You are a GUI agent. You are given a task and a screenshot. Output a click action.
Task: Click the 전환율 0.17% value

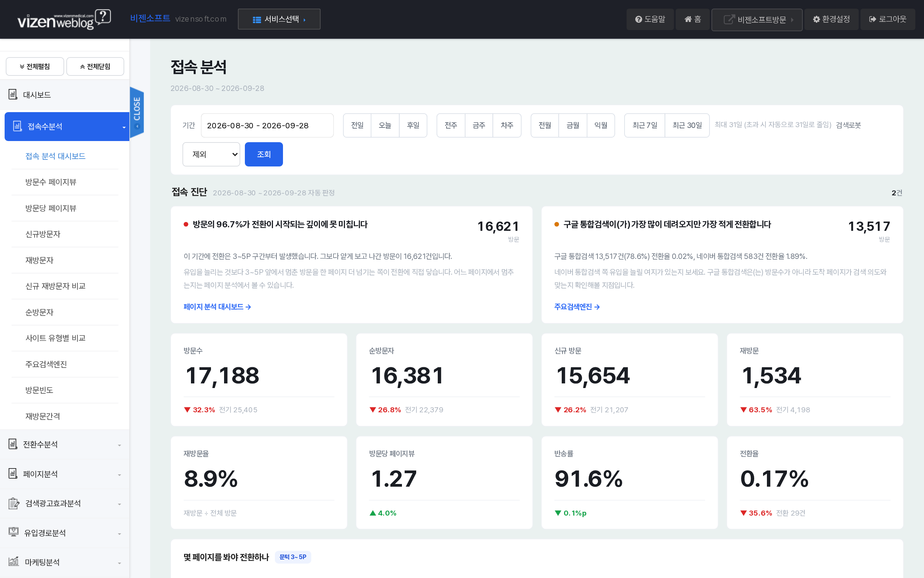774,479
